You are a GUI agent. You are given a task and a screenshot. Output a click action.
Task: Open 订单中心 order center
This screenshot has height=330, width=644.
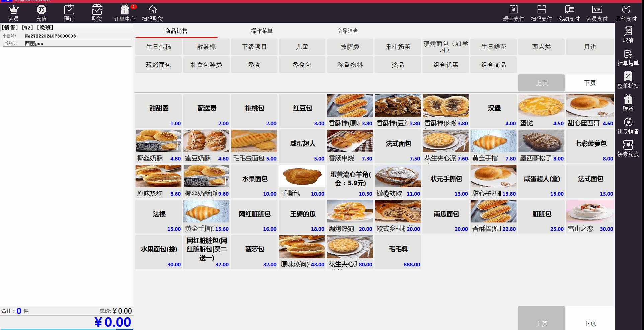(x=125, y=13)
